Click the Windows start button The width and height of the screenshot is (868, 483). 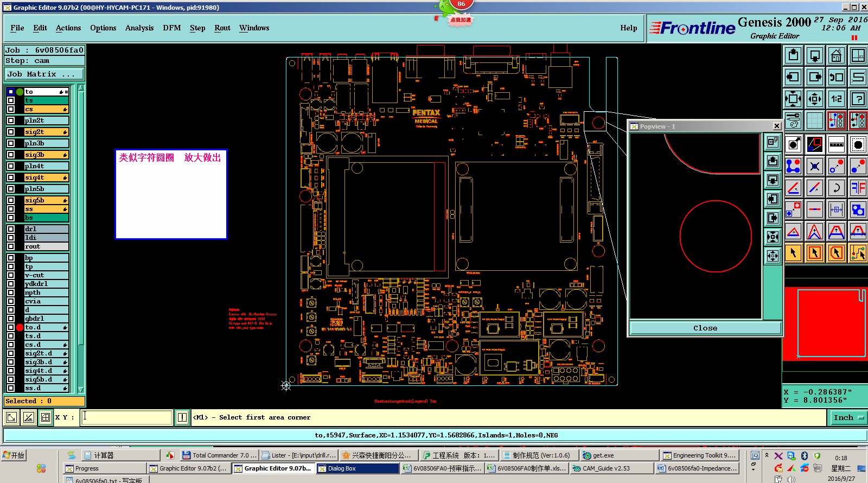14,455
